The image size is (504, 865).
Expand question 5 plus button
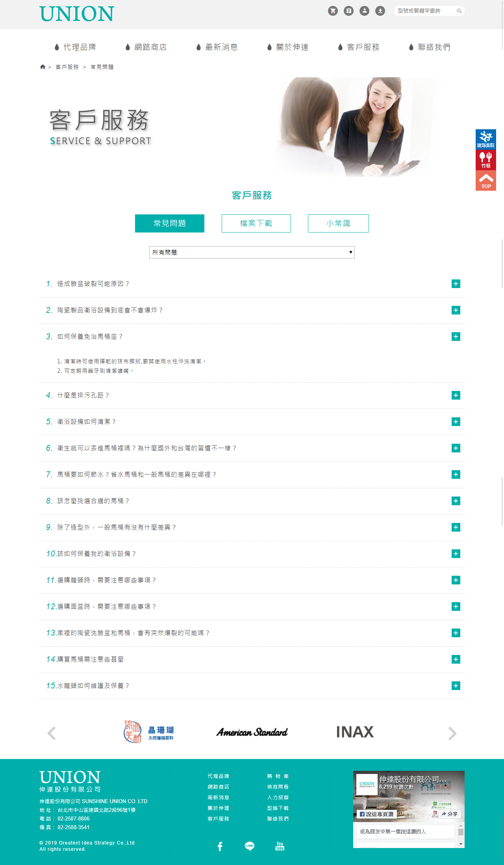pos(456,422)
